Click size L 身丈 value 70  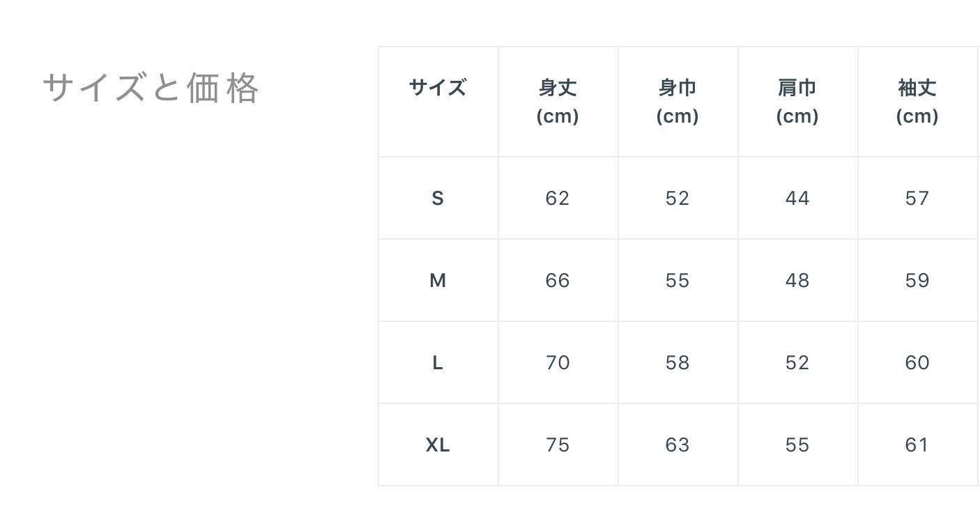(x=558, y=363)
